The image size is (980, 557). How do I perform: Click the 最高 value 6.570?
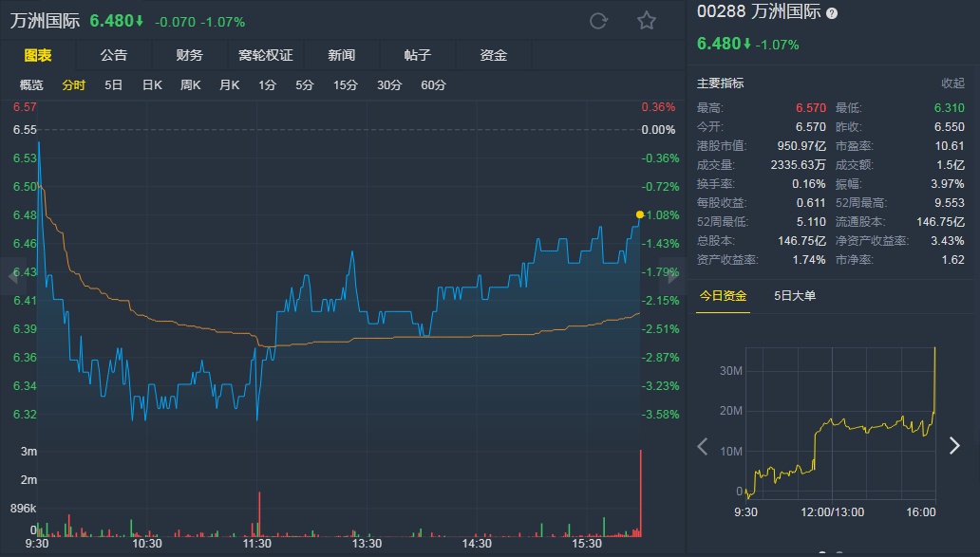[x=811, y=108]
